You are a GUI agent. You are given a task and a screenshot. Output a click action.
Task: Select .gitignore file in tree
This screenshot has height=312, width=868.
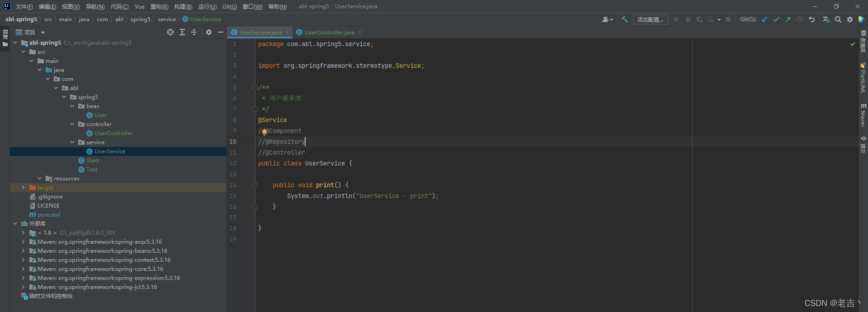click(x=50, y=196)
